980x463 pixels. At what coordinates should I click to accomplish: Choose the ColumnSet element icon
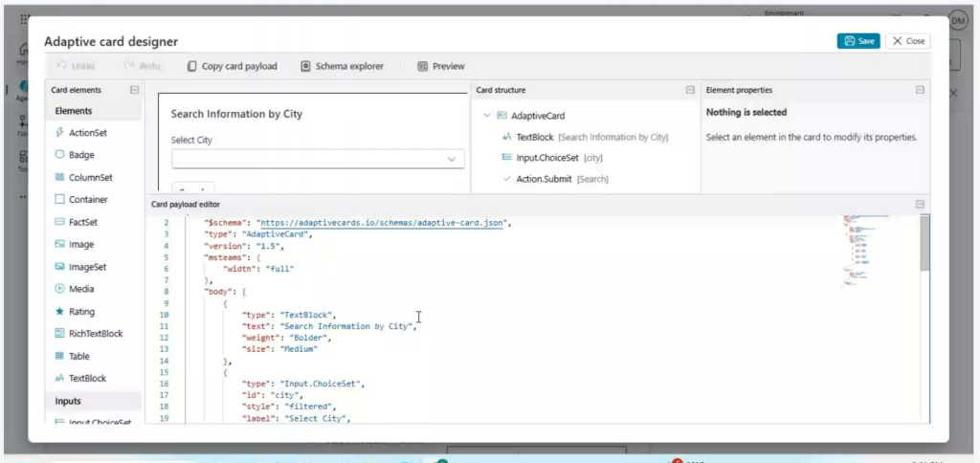[x=59, y=177]
